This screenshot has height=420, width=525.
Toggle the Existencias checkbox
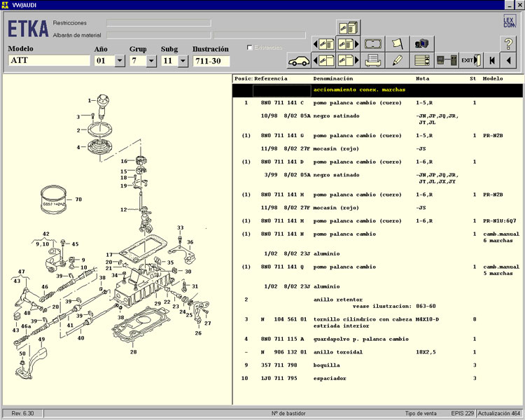pos(249,48)
